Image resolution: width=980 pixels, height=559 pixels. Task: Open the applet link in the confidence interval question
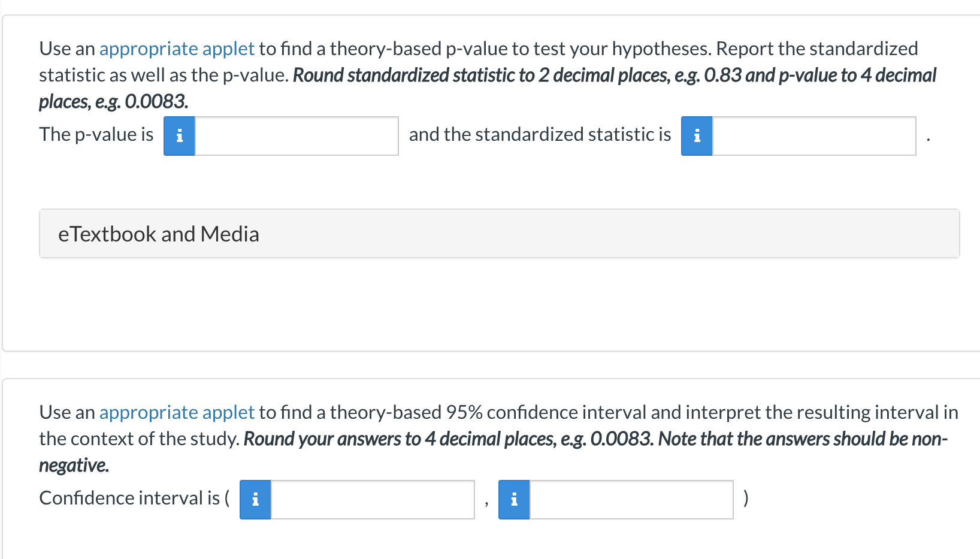pyautogui.click(x=177, y=412)
